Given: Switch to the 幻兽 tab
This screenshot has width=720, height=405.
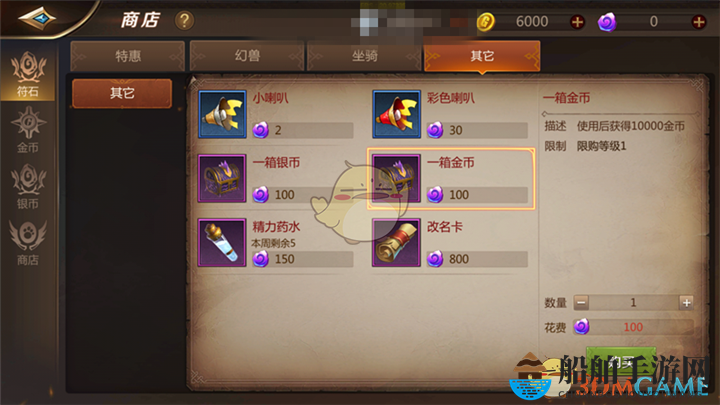Looking at the screenshot, I should pyautogui.click(x=247, y=56).
